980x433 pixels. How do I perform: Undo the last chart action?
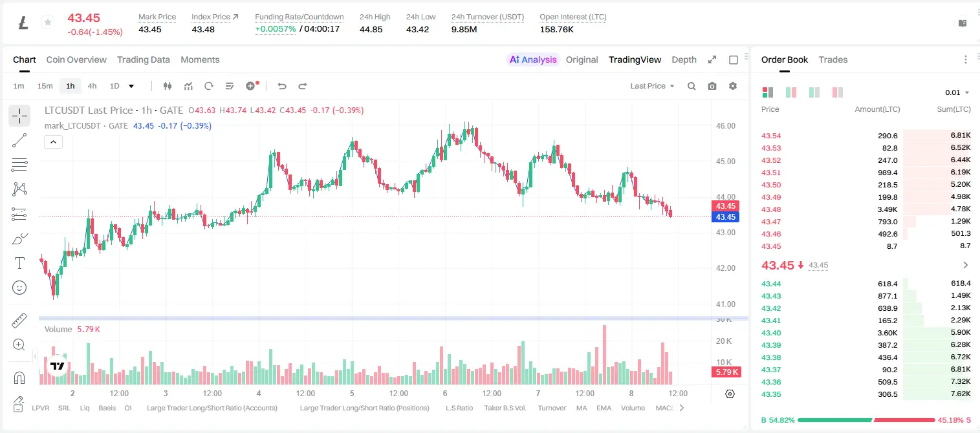[282, 86]
